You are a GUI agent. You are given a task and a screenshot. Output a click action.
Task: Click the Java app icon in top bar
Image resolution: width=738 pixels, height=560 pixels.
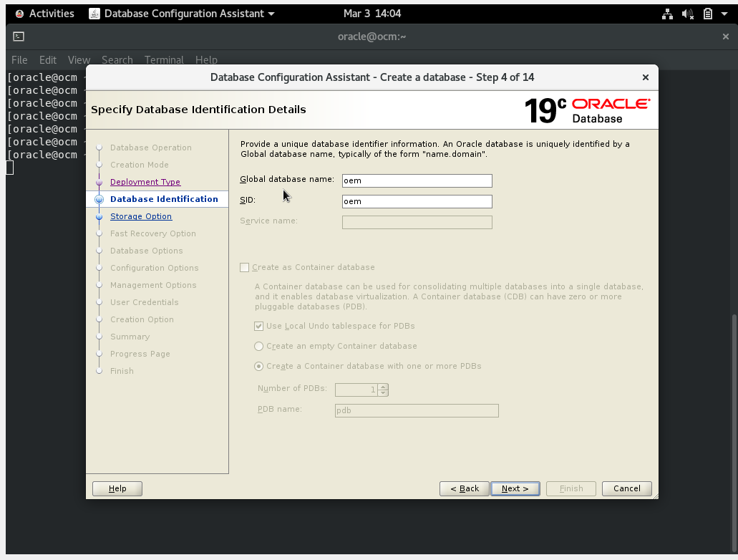94,14
